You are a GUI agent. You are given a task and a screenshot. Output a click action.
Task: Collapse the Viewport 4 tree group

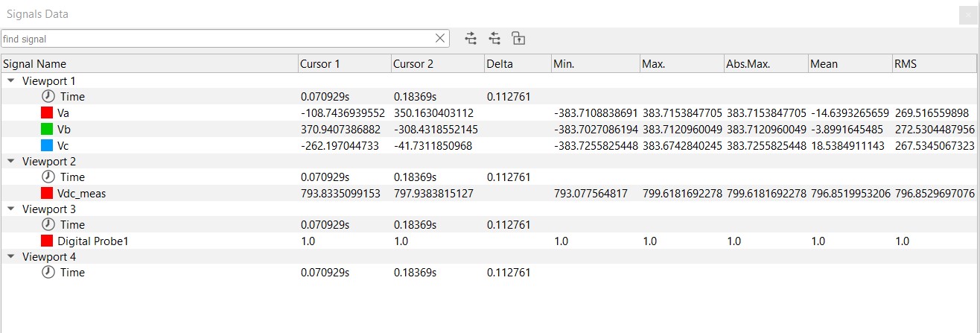click(x=10, y=256)
